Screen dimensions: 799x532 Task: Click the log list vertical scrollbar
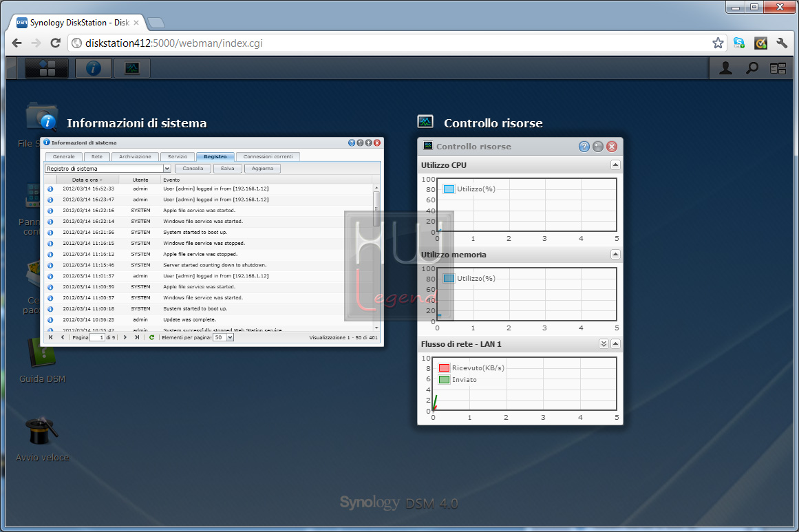[x=376, y=209]
